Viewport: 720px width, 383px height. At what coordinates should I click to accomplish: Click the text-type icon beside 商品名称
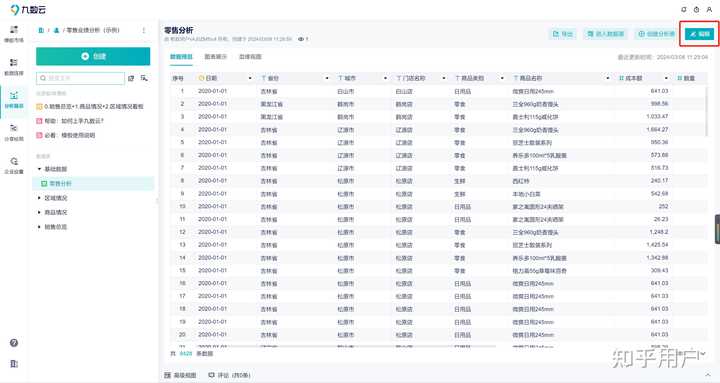coord(516,78)
